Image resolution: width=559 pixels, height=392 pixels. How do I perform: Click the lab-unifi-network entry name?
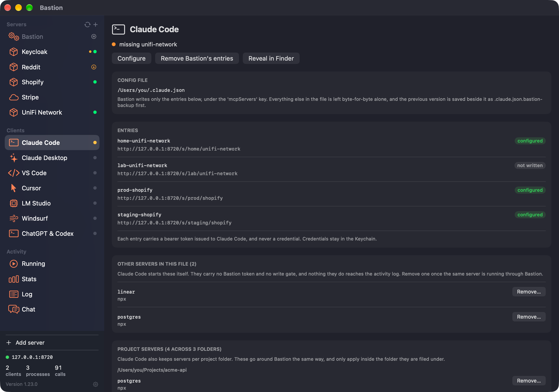[x=142, y=165]
